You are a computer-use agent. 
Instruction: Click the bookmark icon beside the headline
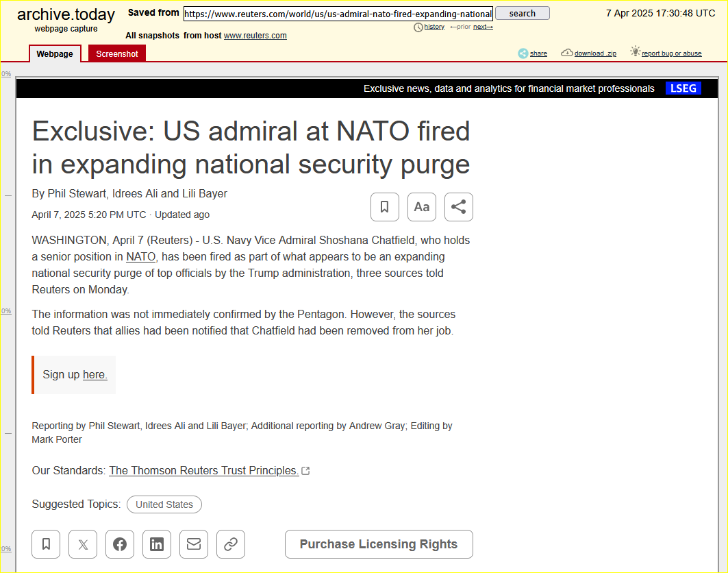(x=384, y=207)
